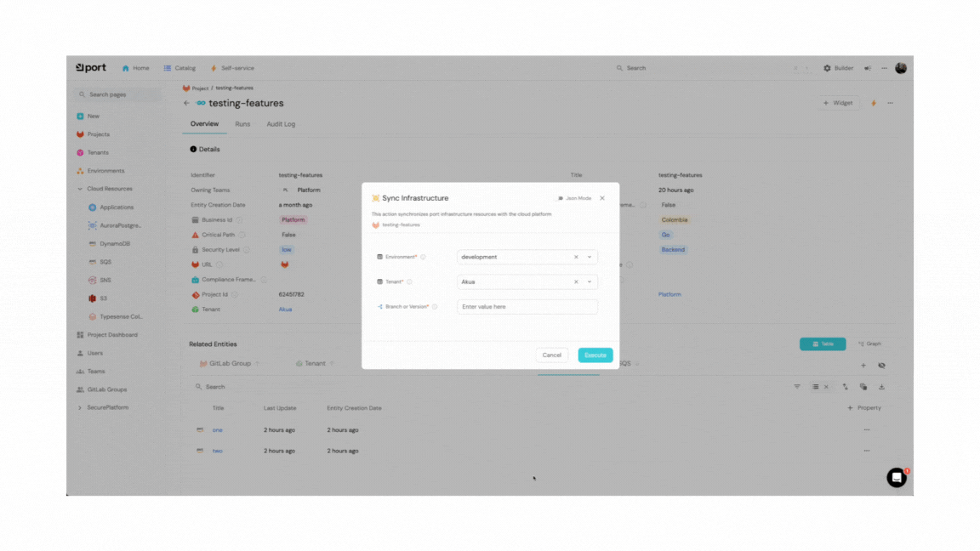Clear the development environment selection
Viewport: 980px width, 551px height.
tap(576, 257)
